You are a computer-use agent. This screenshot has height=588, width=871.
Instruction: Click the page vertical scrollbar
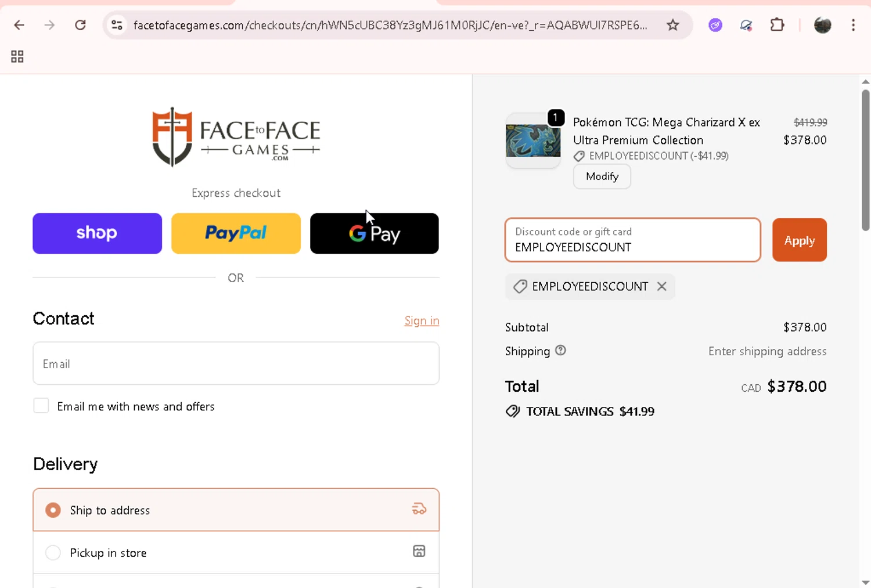[x=865, y=160]
